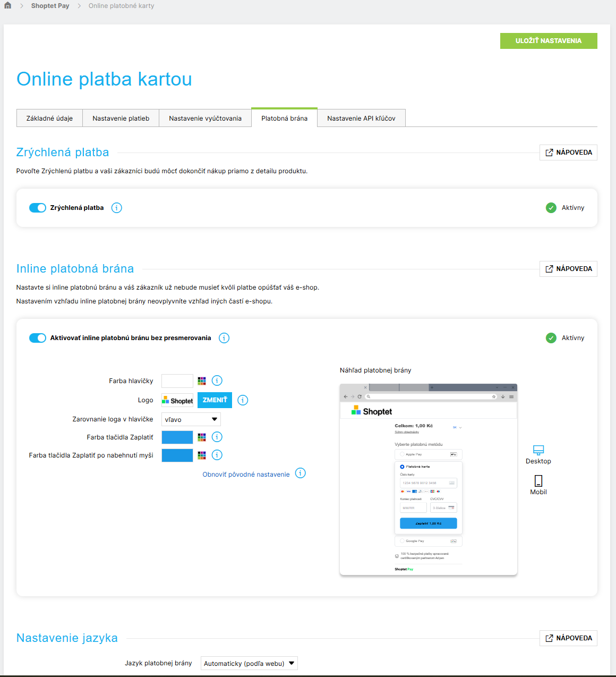
Task: Open Nápoveda for Zrýchlená platba section
Action: click(x=568, y=153)
